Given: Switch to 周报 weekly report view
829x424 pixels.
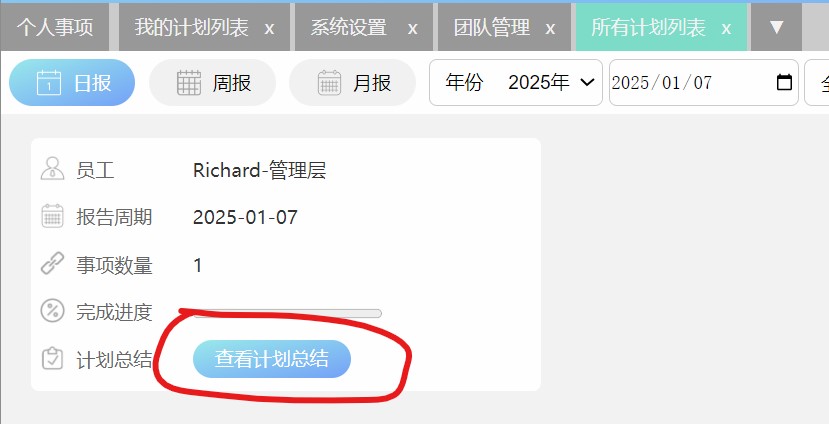Looking at the screenshot, I should [213, 82].
